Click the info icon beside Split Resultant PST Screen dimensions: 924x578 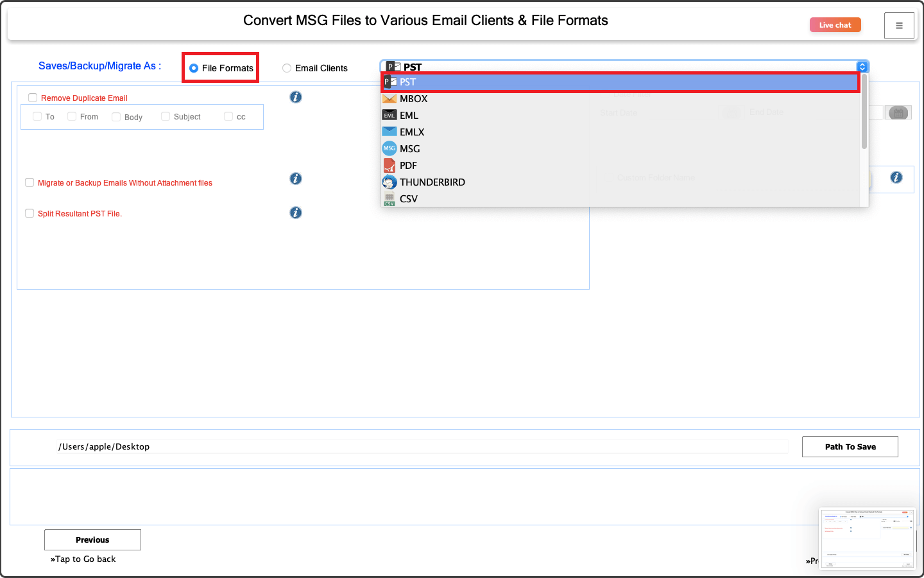click(296, 213)
